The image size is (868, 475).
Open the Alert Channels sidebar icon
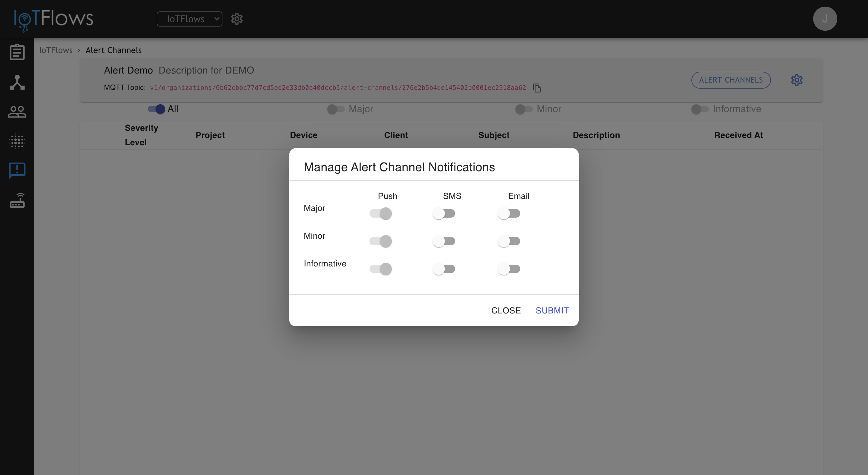pyautogui.click(x=17, y=170)
